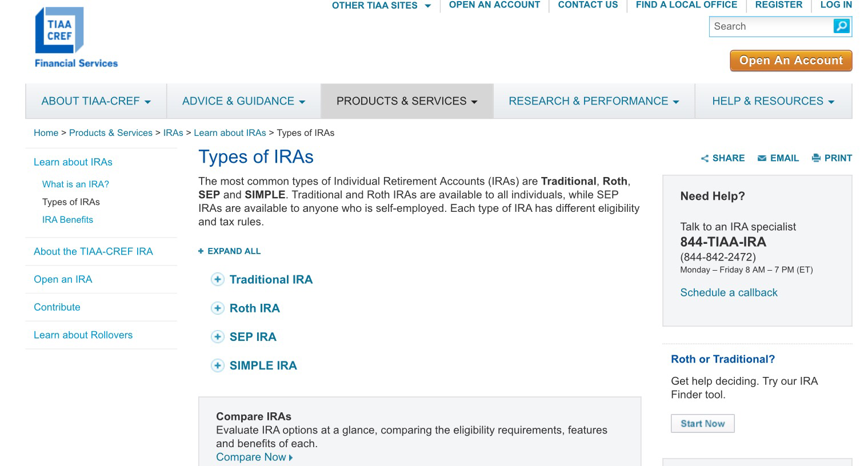This screenshot has height=466, width=868.
Task: Open the Other TIAA Sites dropdown
Action: (381, 6)
